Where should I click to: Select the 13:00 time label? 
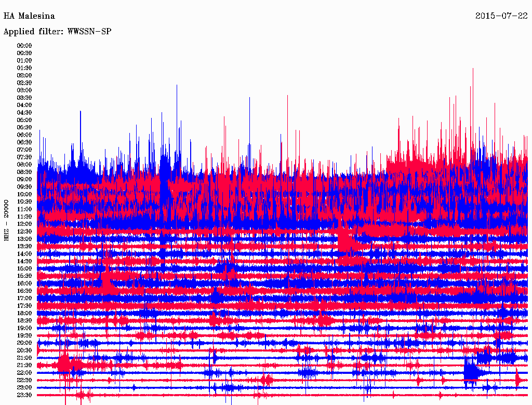click(24, 239)
